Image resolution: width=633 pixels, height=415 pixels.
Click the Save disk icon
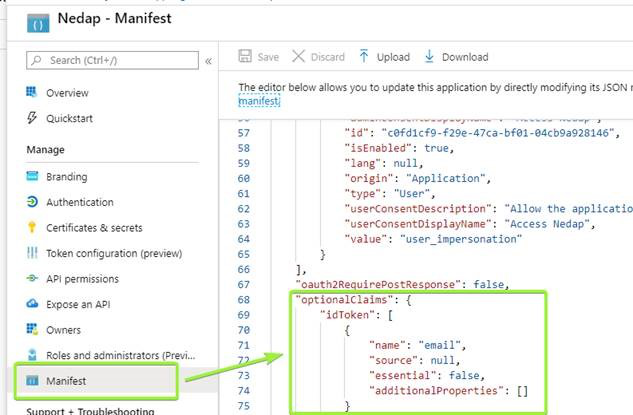coord(245,56)
